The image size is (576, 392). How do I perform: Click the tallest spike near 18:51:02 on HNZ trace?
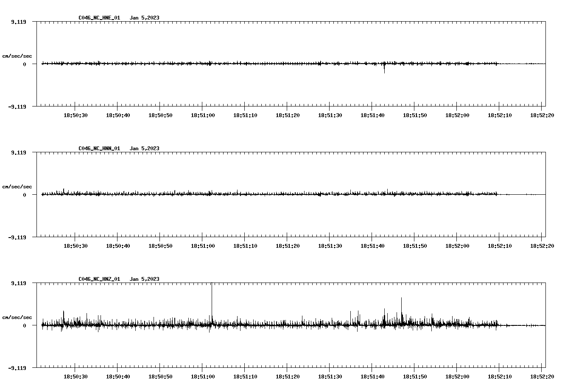tap(212, 303)
